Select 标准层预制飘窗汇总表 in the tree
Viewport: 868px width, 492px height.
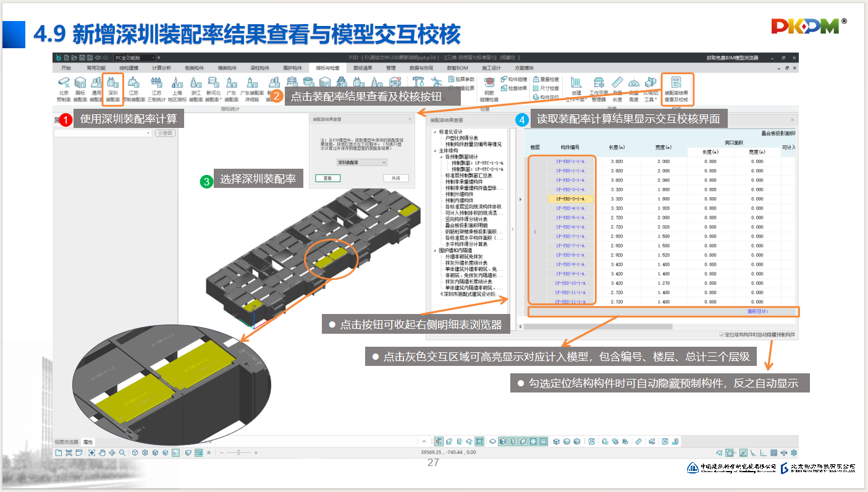point(469,176)
